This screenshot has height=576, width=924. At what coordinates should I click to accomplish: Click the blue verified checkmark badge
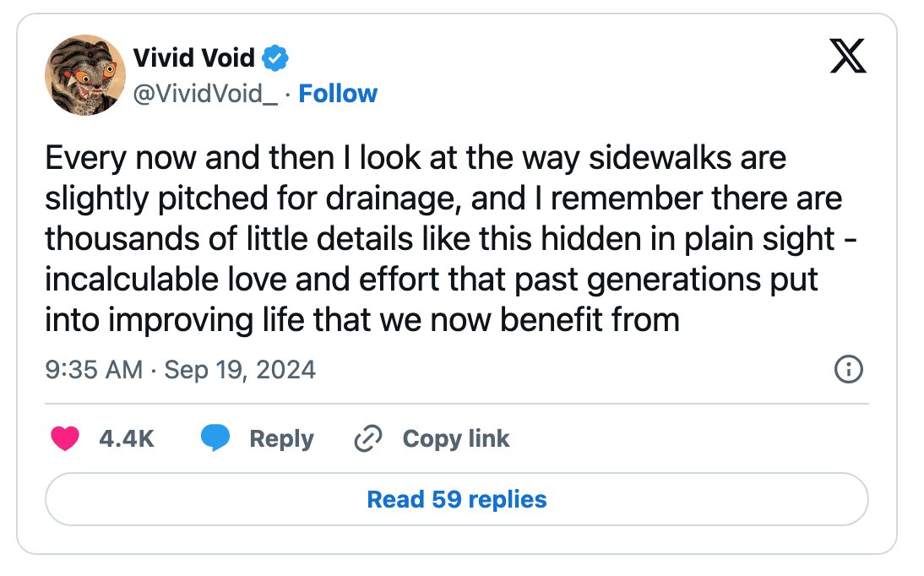tap(275, 57)
